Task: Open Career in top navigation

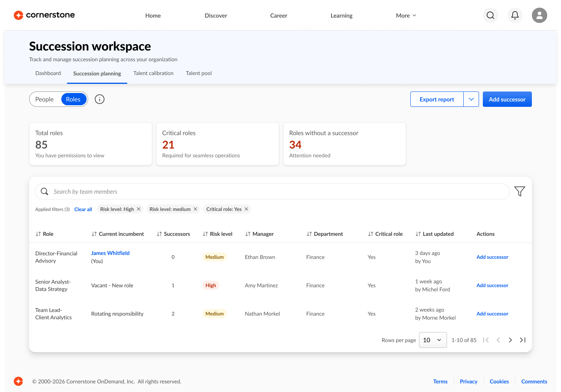Action: [279, 16]
